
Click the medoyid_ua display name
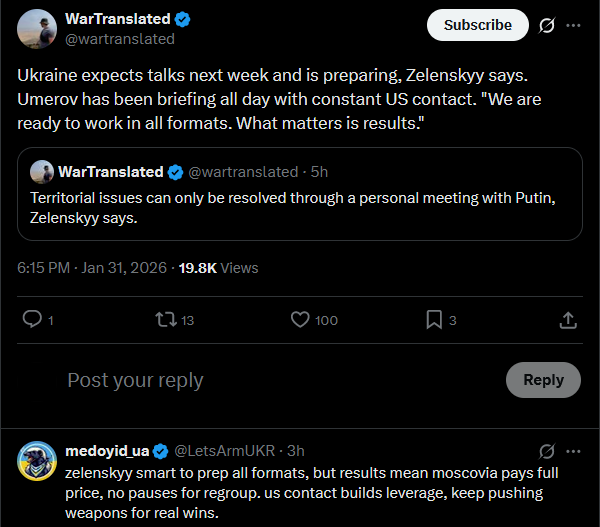point(107,451)
